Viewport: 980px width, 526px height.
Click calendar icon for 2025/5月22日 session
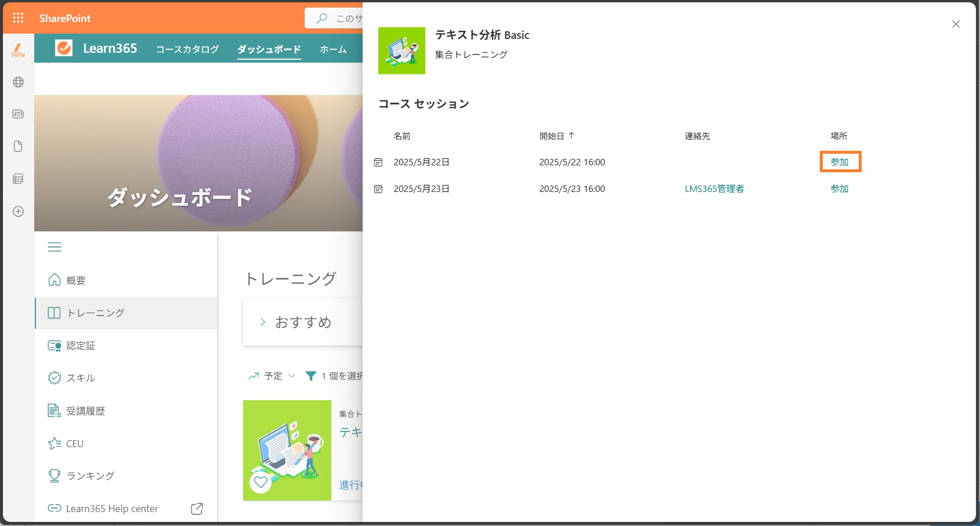(x=378, y=162)
